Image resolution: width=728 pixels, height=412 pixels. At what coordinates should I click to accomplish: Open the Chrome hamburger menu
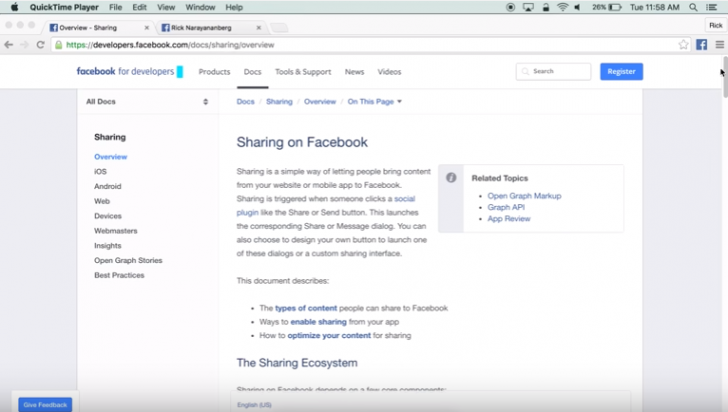point(720,45)
